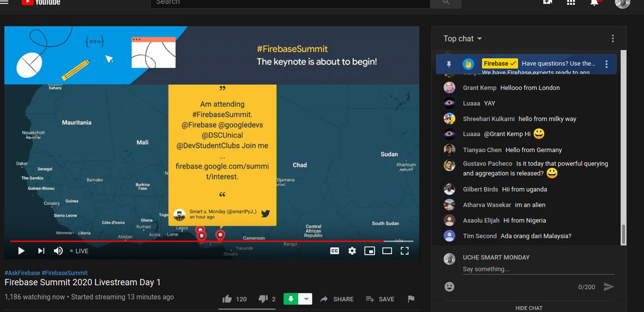
Task: Mute the video volume
Action: click(58, 251)
